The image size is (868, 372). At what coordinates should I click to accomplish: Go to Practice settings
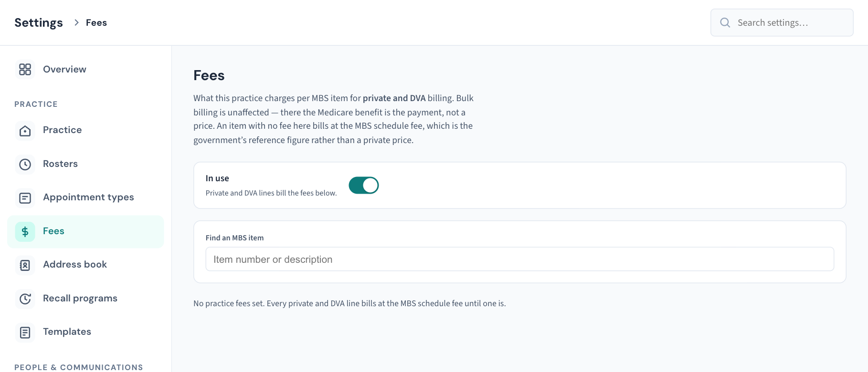(85, 130)
